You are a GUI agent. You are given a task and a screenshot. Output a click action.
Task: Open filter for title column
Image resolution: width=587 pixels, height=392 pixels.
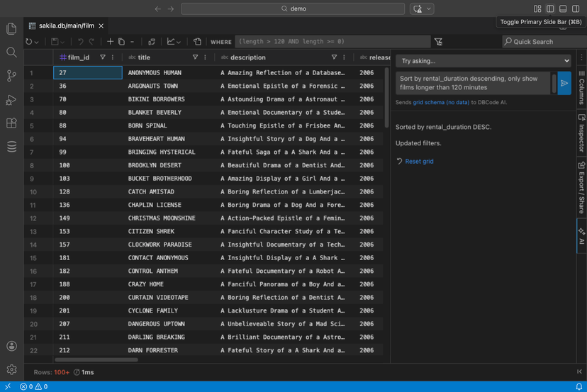coord(195,57)
